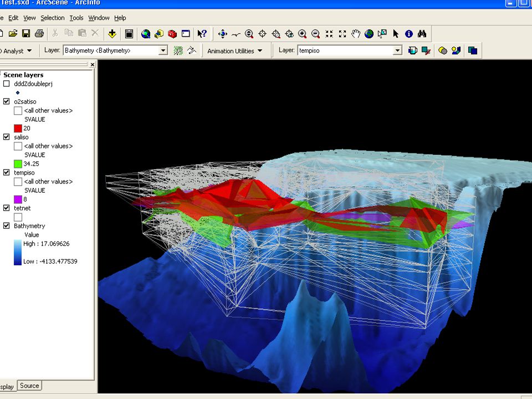This screenshot has width=532, height=399.
Task: Close the Scene layers panel
Action: point(93,64)
